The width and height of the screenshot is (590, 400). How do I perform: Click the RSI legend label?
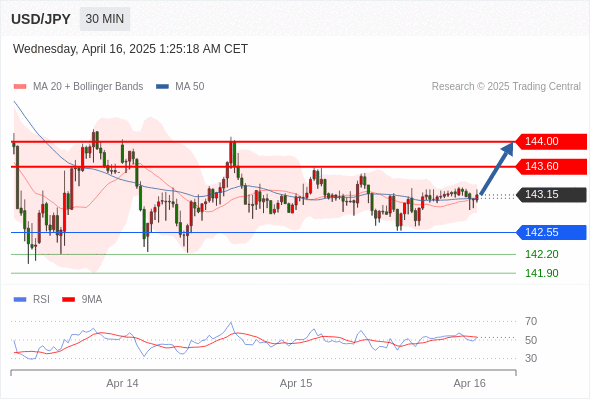pyautogui.click(x=41, y=300)
